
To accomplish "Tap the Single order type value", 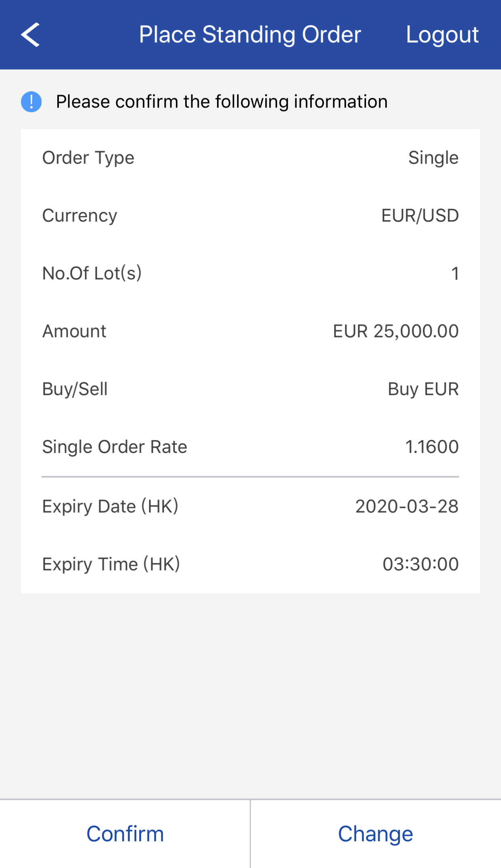I will click(x=433, y=158).
